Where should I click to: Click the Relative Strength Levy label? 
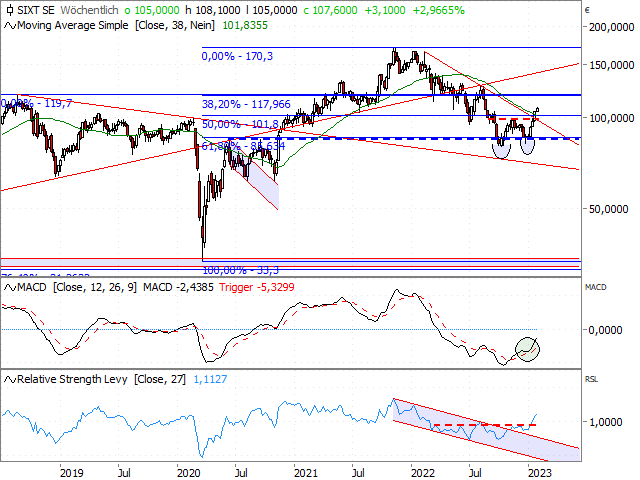tap(72, 379)
